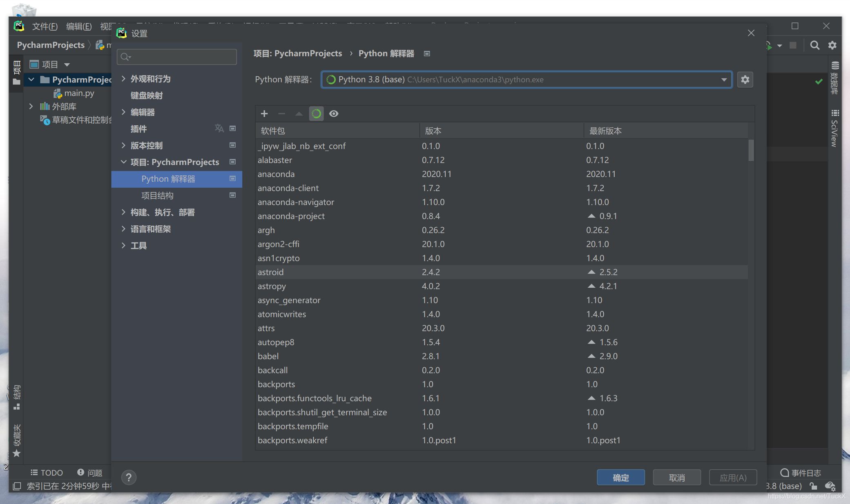The height and width of the screenshot is (504, 850).
Task: Click the settings dialog help icon
Action: click(129, 477)
